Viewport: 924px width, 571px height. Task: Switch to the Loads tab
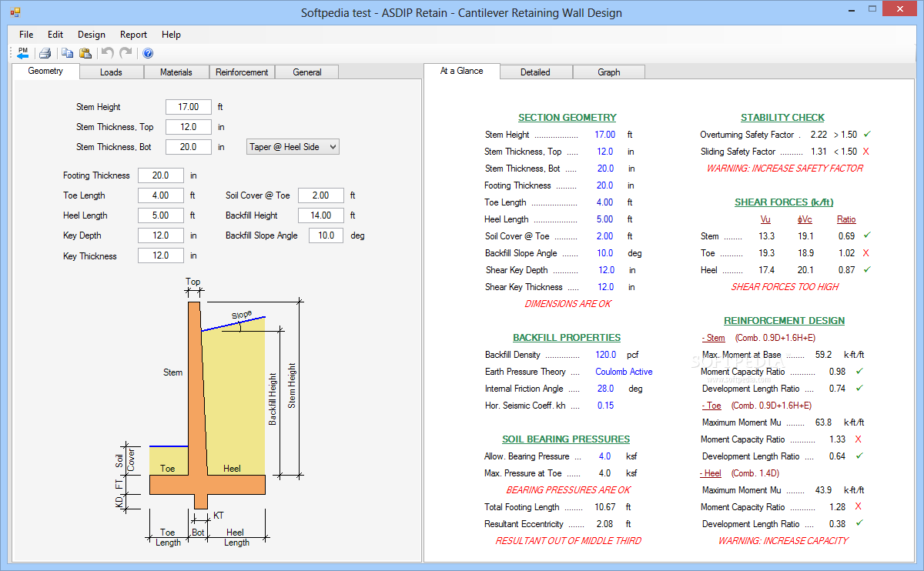[x=111, y=72]
